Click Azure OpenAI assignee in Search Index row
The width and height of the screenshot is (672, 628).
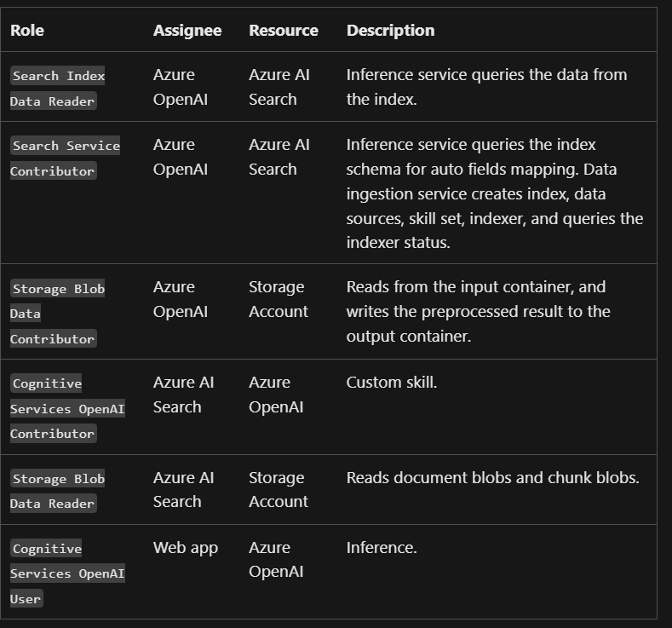[x=181, y=87]
